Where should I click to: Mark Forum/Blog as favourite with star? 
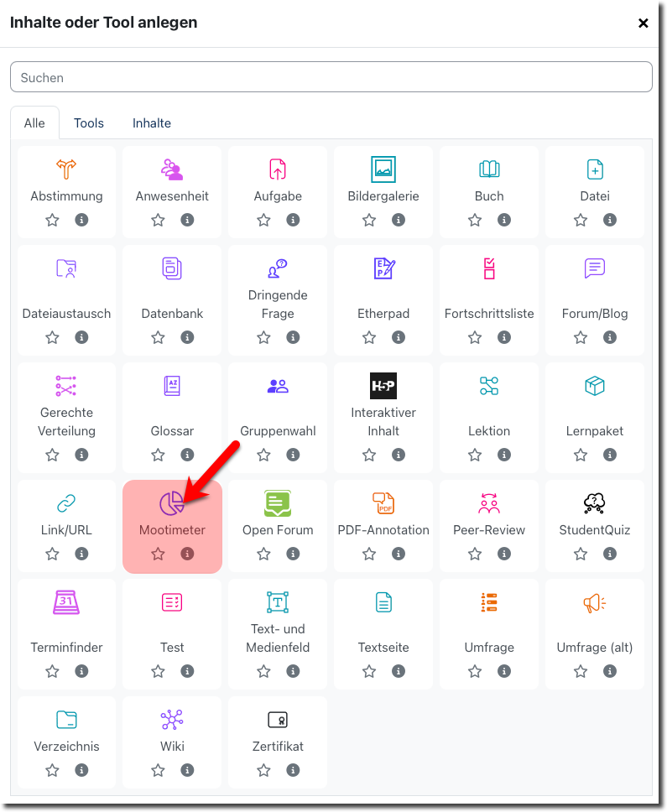(581, 337)
